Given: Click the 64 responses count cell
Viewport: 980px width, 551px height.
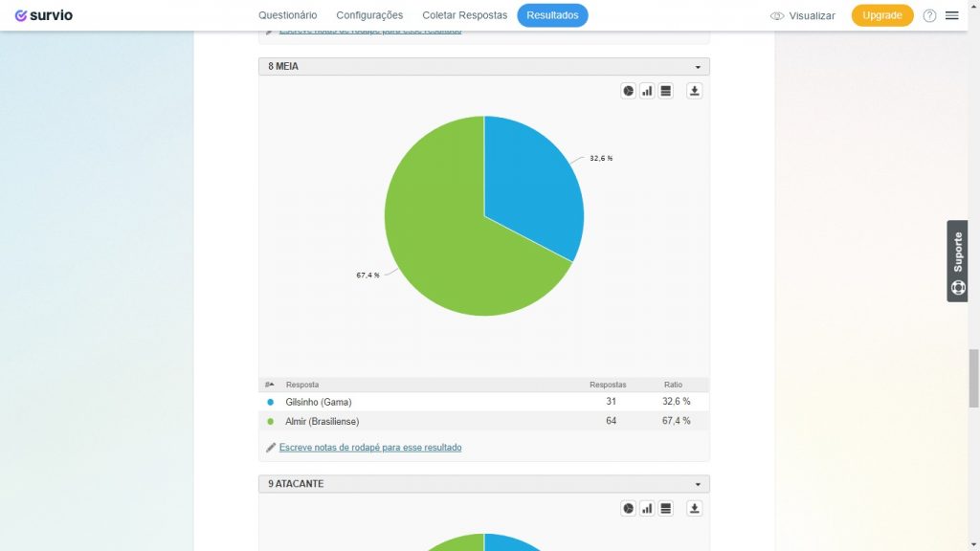Looking at the screenshot, I should 611,421.
